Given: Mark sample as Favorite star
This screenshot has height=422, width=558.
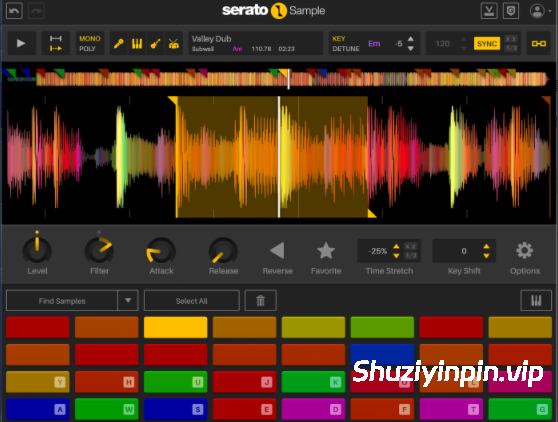Looking at the screenshot, I should (x=326, y=250).
